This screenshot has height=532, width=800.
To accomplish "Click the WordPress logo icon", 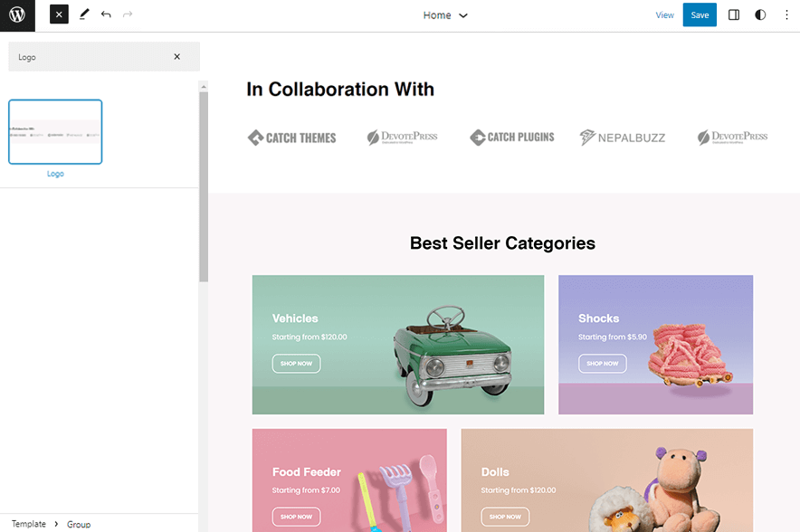I will pos(17,15).
